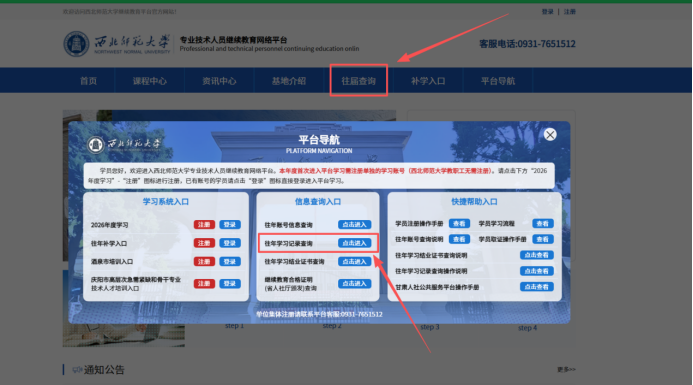The image size is (693, 385).
Task: Click the 酒泉市培训入口 row label
Action: 112,262
